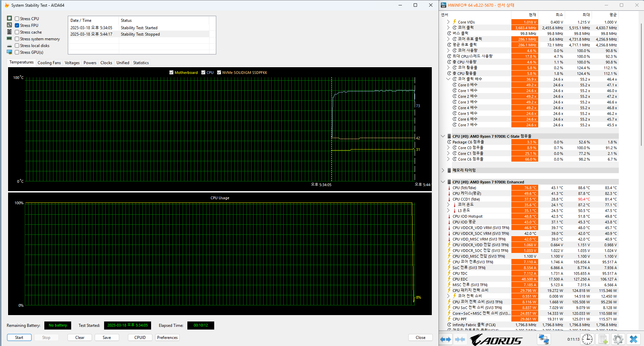Enable the Stress CPU checkbox
Screen dimensions: 644x346
pos(17,19)
